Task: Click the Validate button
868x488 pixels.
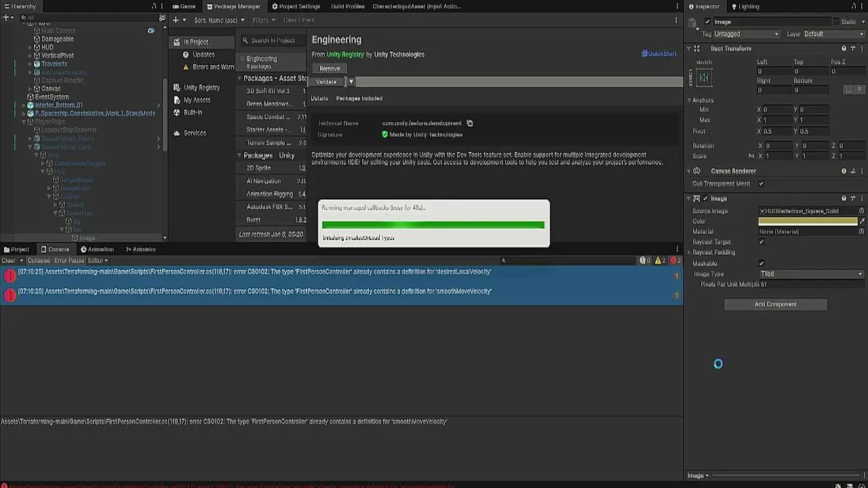Action: [x=327, y=82]
